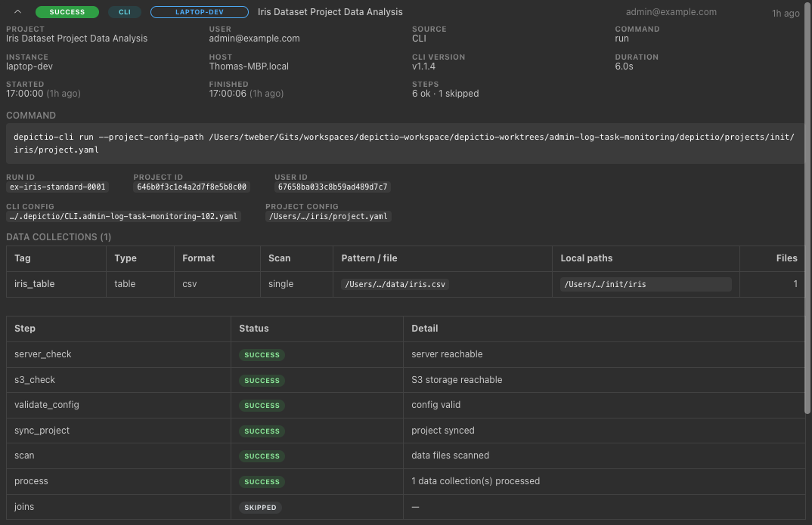The height and width of the screenshot is (525, 812).
Task: Click CLI config path admin-log-task-monitoring-102.yaml
Action: point(123,216)
